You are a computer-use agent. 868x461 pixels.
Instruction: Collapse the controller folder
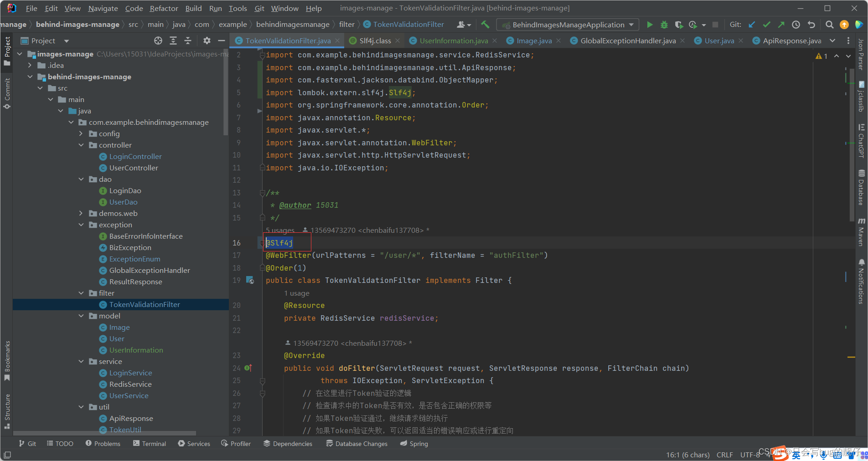click(81, 145)
